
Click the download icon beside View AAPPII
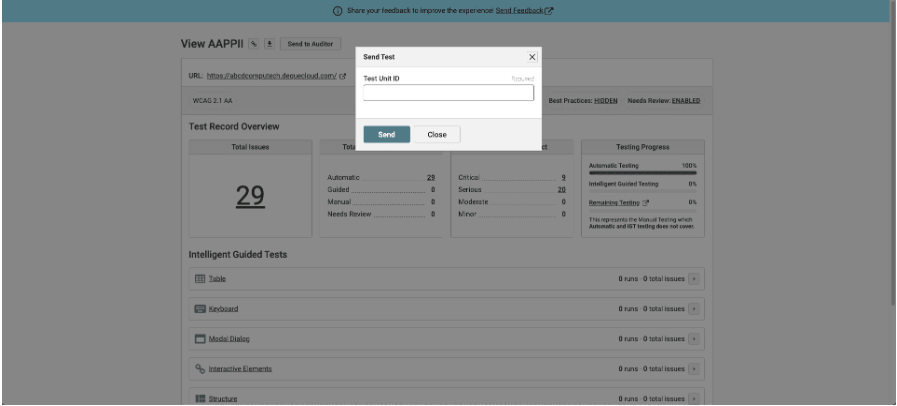[268, 44]
